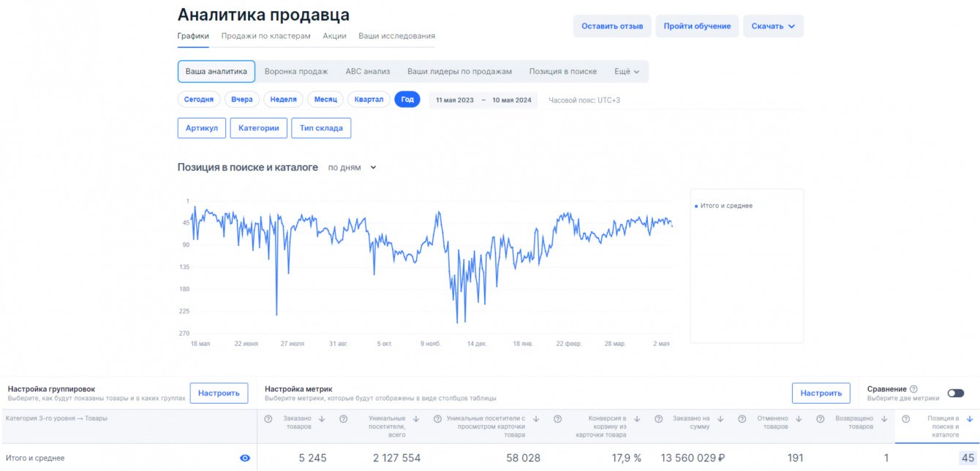Open the date range field
The height and width of the screenshot is (471, 980).
pos(483,100)
